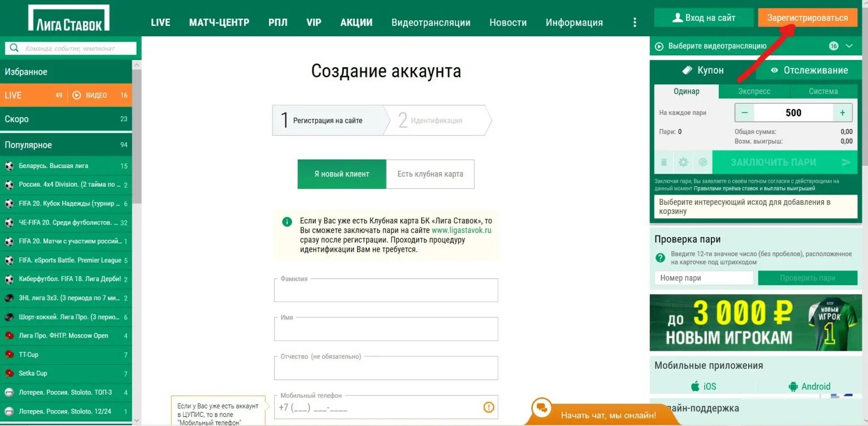Open the Видеотрансляции menu item
Viewport: 868px width, 426px height.
(431, 23)
